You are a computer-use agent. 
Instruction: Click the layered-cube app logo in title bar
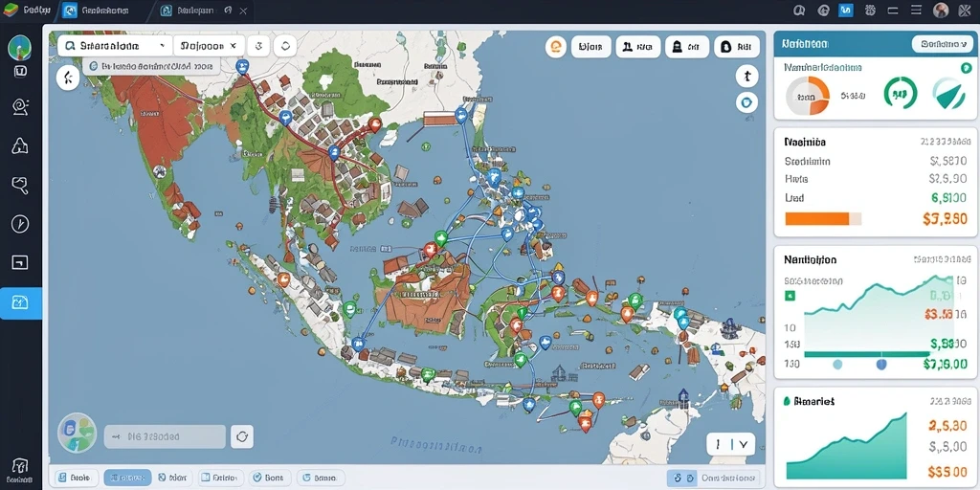11,10
